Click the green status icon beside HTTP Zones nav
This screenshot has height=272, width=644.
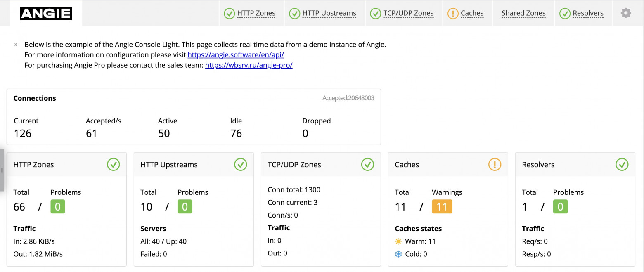[230, 13]
